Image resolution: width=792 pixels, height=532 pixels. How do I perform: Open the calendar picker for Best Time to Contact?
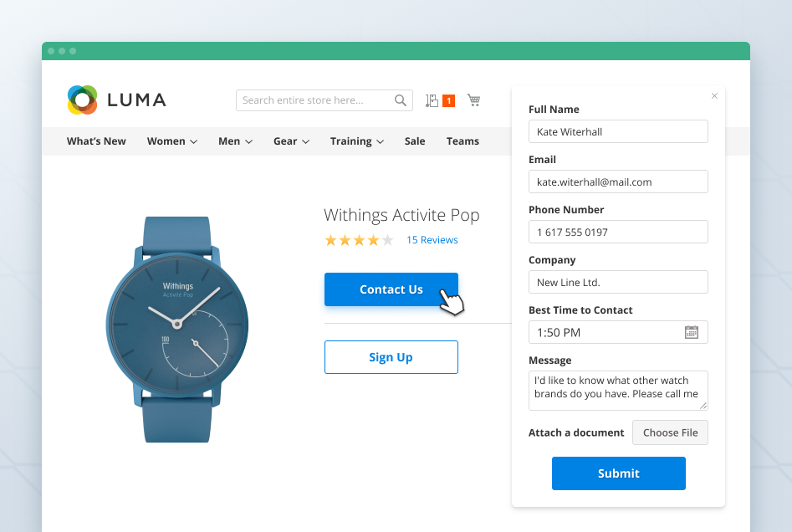point(692,332)
